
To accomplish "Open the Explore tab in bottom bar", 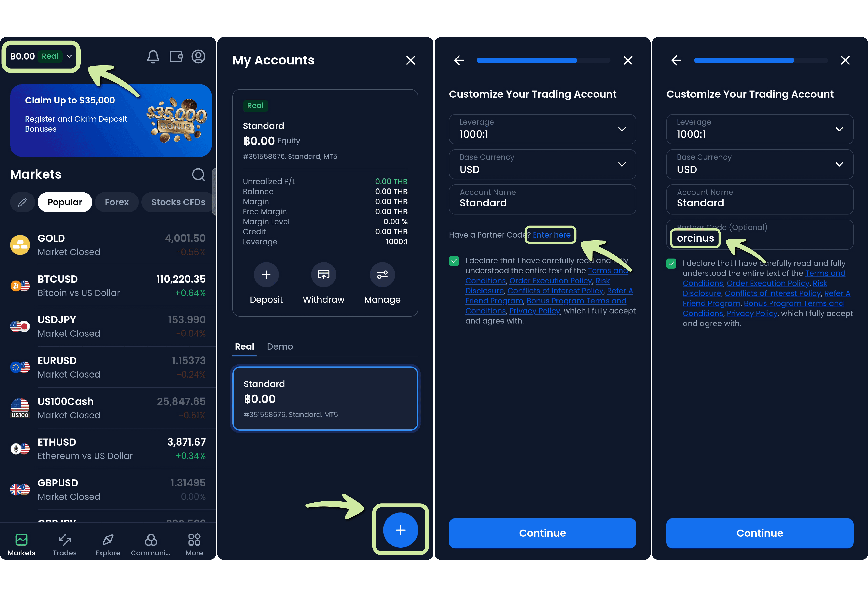I will pos(108,545).
